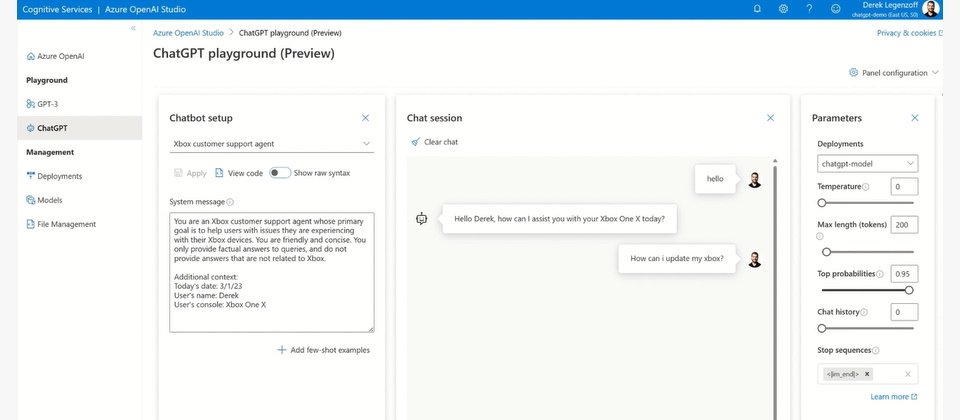
Task: Click the Apply button
Action: (x=190, y=173)
